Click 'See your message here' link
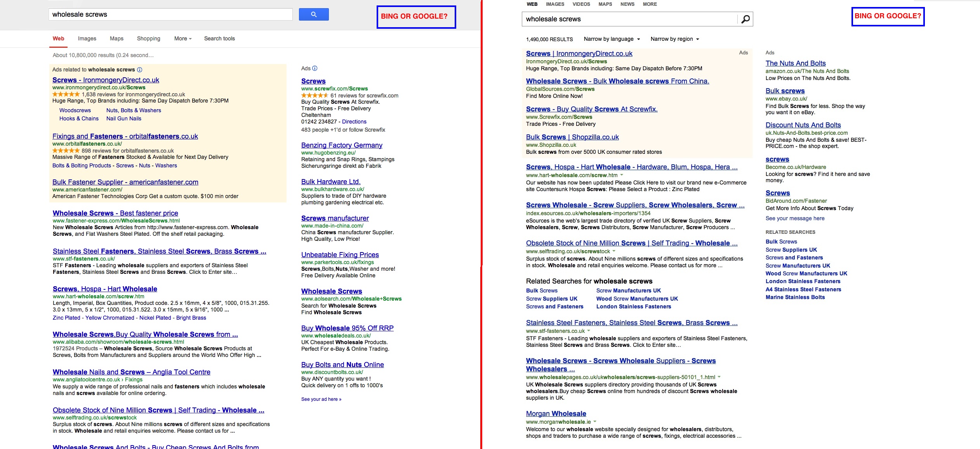The width and height of the screenshot is (980, 449). point(795,218)
